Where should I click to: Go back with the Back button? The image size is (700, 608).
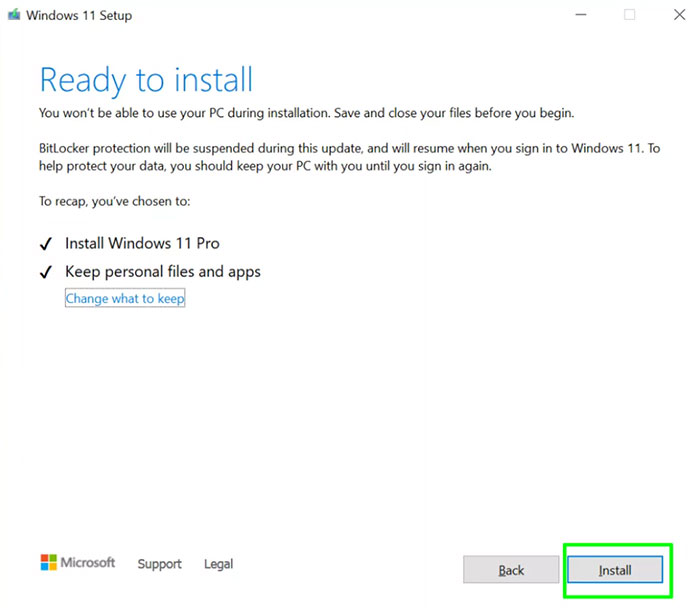tap(511, 570)
